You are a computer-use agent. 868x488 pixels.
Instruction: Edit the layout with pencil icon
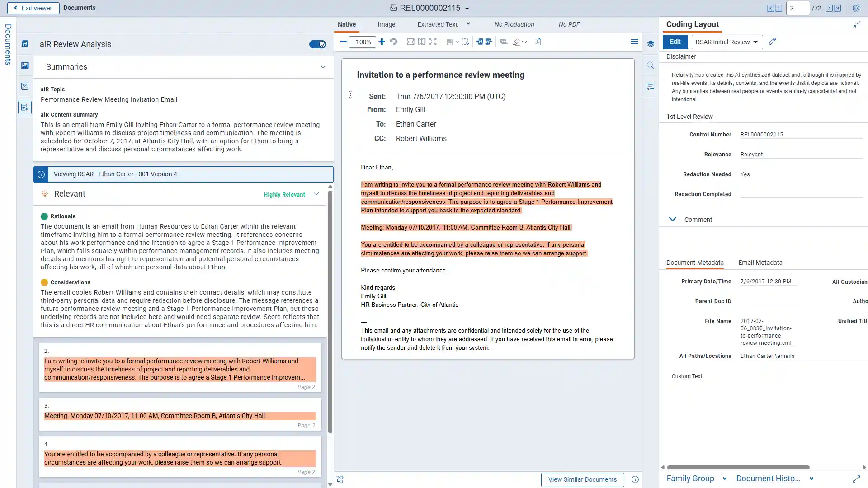click(x=772, y=42)
